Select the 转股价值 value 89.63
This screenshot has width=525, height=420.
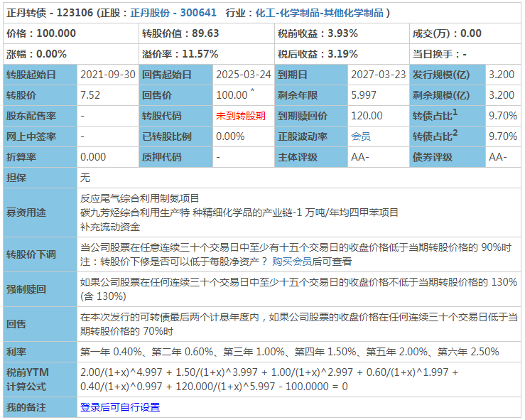pyautogui.click(x=205, y=33)
